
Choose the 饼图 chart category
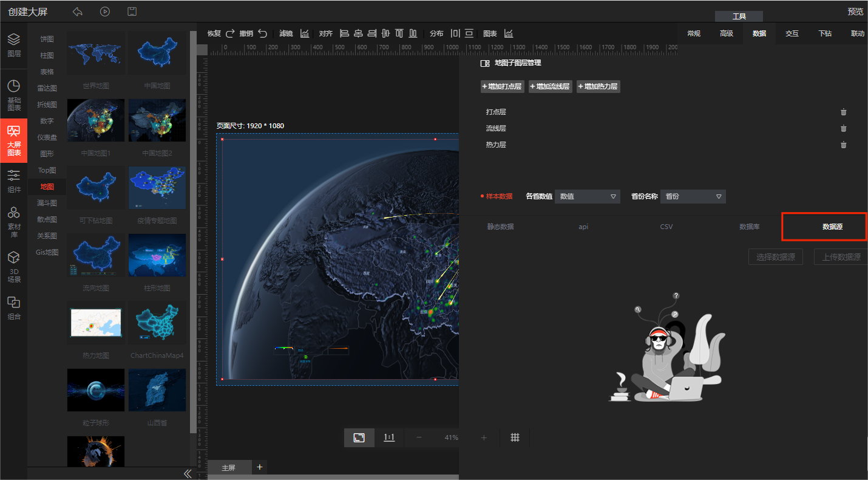click(x=47, y=39)
